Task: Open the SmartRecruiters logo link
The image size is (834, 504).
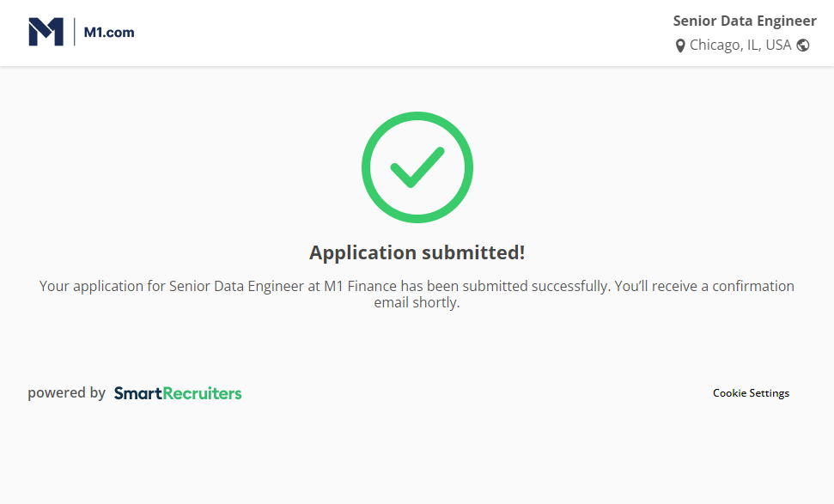Action: (x=178, y=393)
